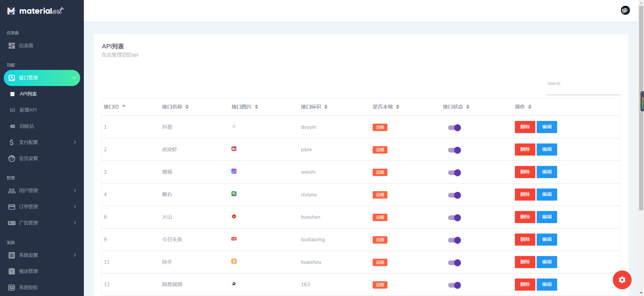Image resolution: width=644 pixels, height=296 pixels.
Task: Disable the 微视 interface status switch
Action: [454, 173]
